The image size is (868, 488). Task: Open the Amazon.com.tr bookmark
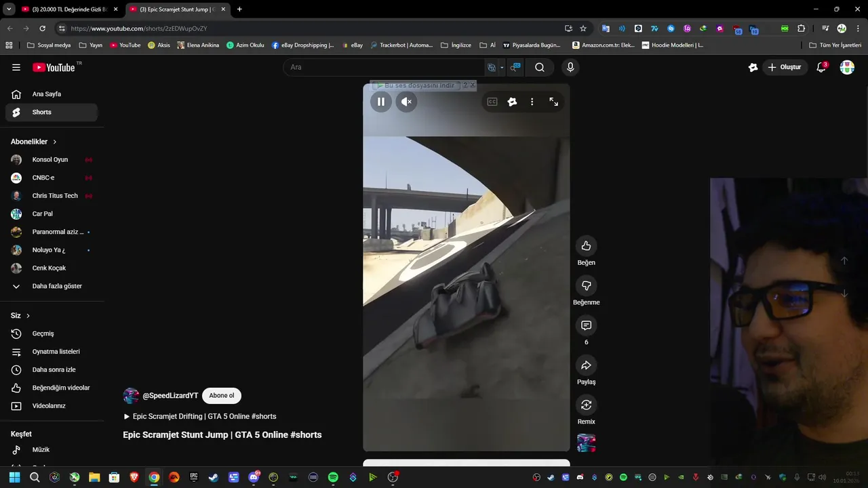pyautogui.click(x=604, y=45)
